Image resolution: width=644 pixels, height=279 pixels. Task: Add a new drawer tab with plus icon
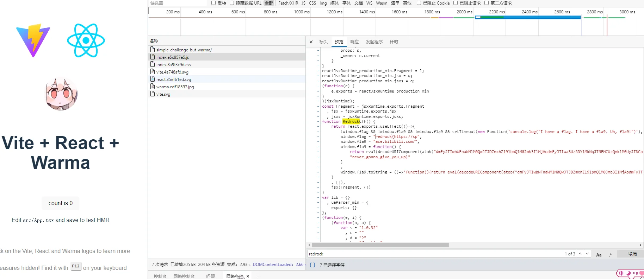point(257,276)
